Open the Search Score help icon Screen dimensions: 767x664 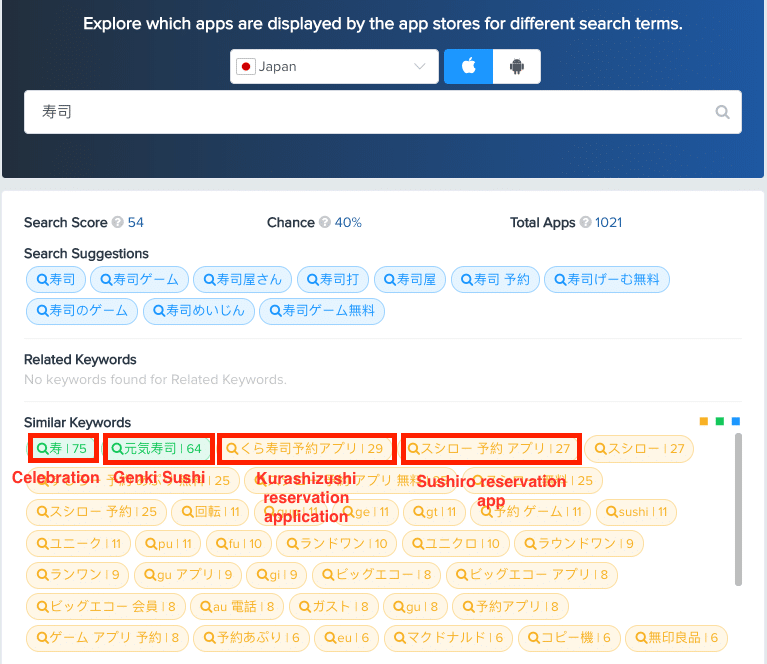pos(117,222)
